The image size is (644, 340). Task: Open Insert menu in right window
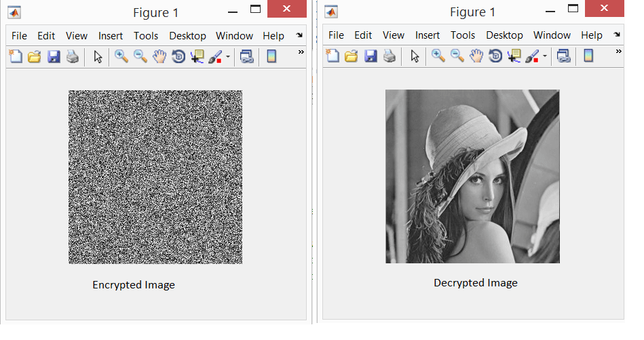click(427, 35)
